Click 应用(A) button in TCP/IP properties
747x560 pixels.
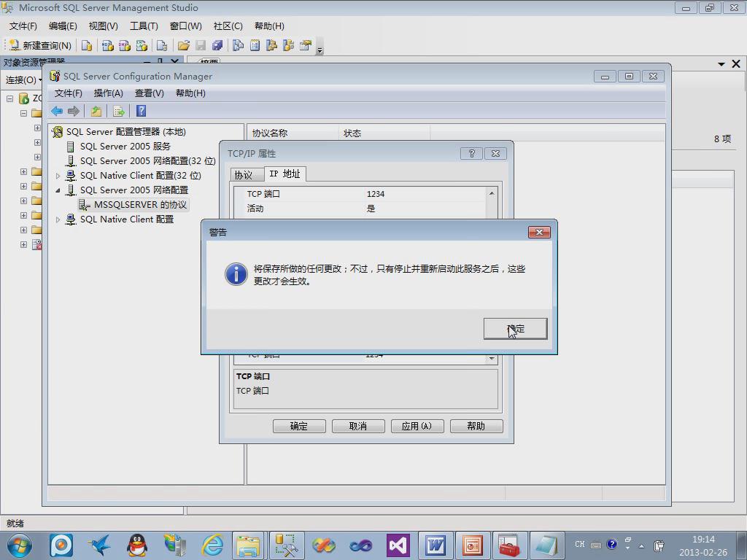coord(417,426)
